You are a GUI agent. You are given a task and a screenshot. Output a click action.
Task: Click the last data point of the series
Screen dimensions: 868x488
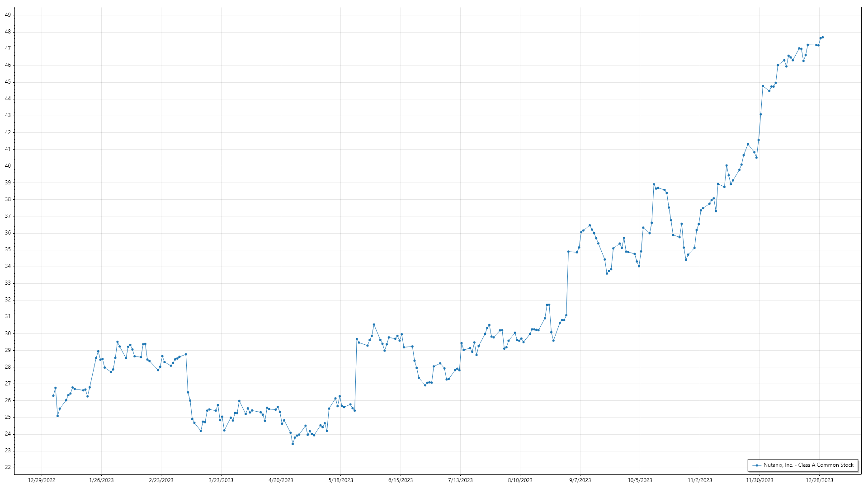[x=822, y=37]
